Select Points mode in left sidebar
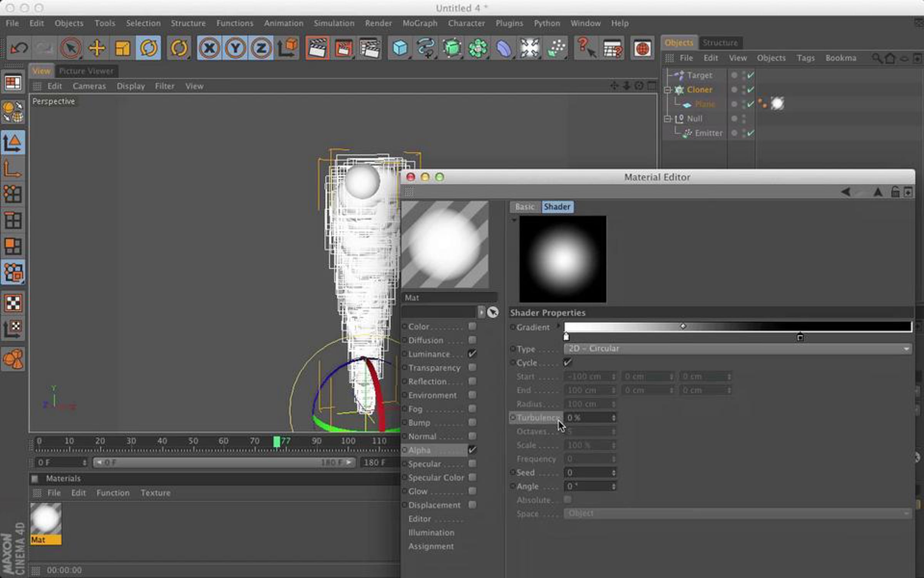The image size is (924, 578). tap(13, 194)
